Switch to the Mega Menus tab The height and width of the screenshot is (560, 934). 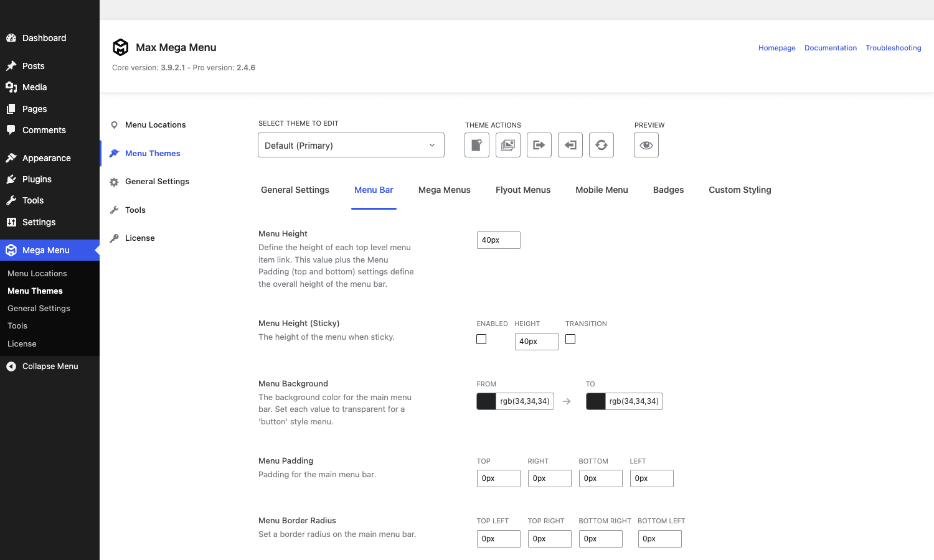[x=445, y=190]
